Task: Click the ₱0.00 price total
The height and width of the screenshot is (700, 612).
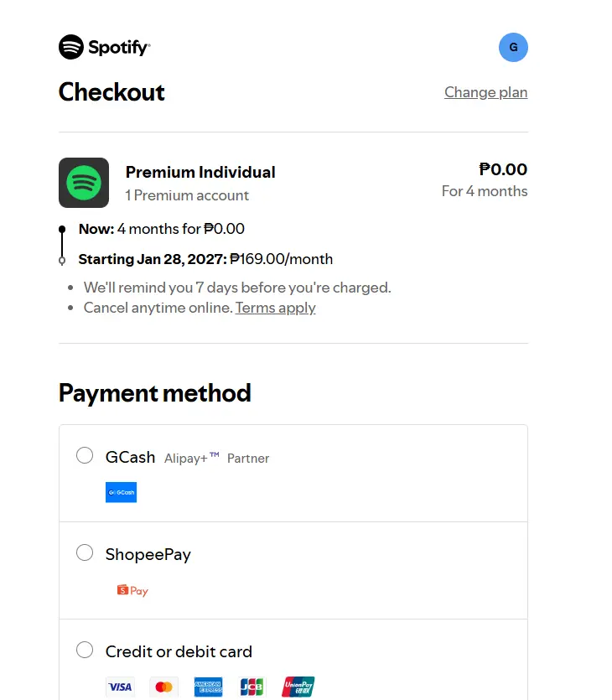Action: tap(503, 169)
